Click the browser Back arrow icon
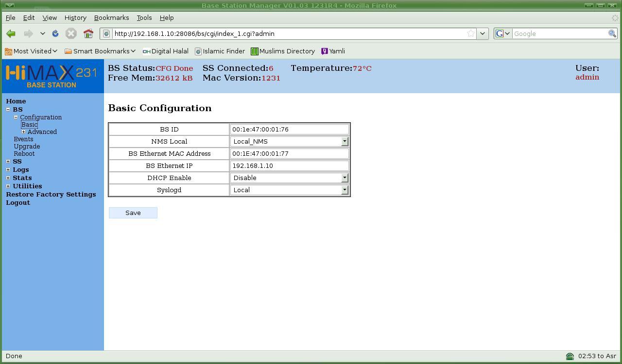The height and width of the screenshot is (364, 622). pos(11,33)
